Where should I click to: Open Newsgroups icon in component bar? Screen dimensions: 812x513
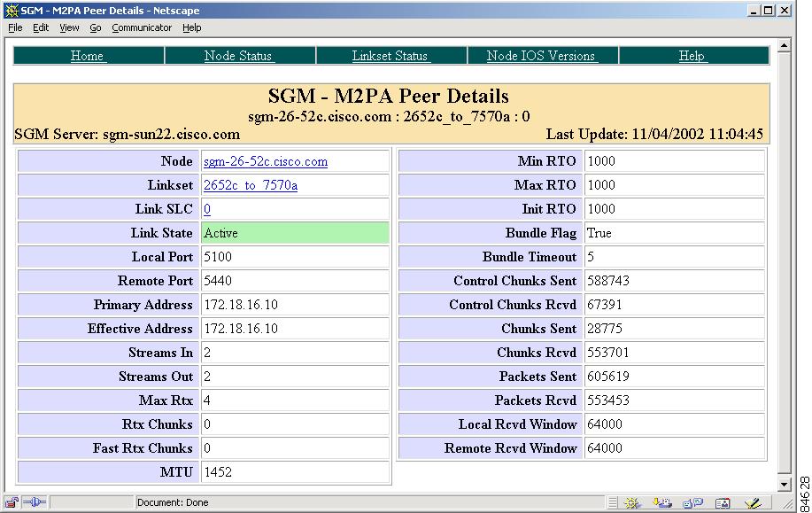coord(692,502)
